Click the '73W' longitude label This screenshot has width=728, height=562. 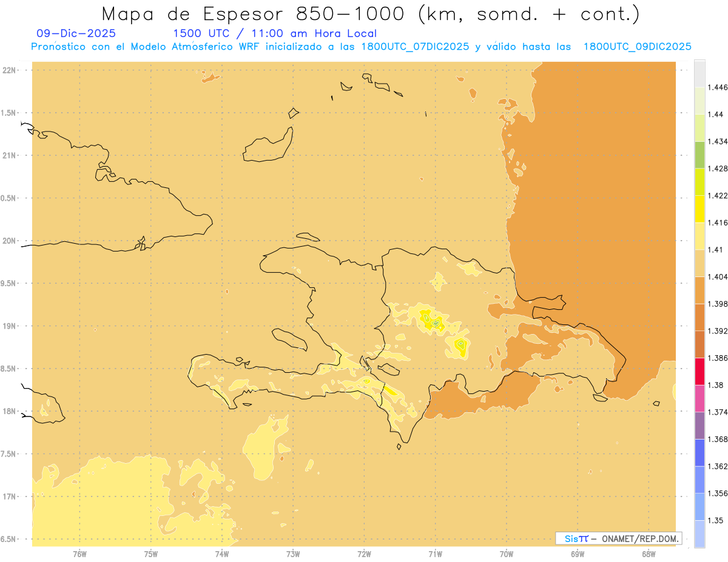(x=293, y=554)
